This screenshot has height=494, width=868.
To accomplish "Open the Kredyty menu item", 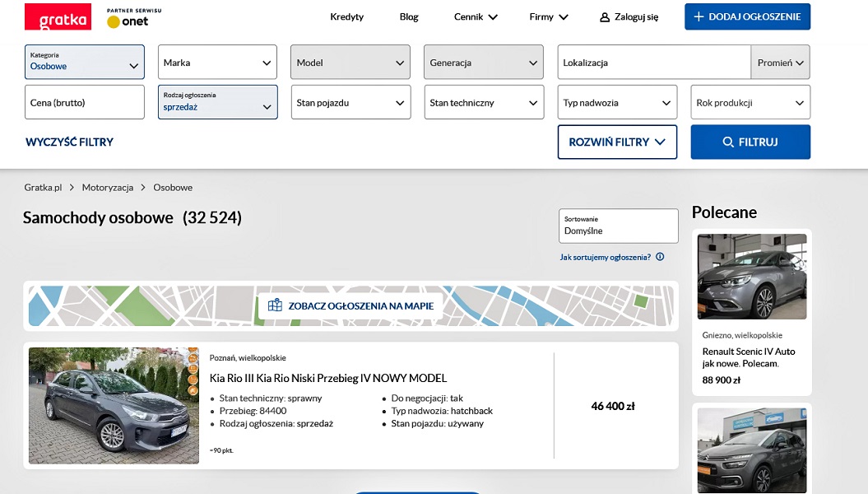I will [347, 16].
